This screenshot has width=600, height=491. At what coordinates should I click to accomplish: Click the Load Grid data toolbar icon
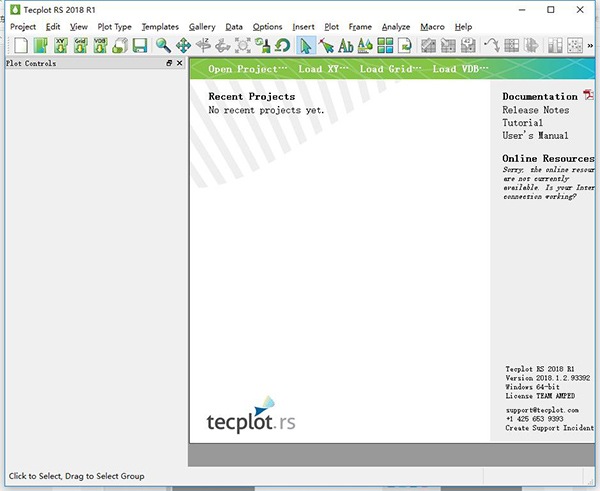click(81, 45)
